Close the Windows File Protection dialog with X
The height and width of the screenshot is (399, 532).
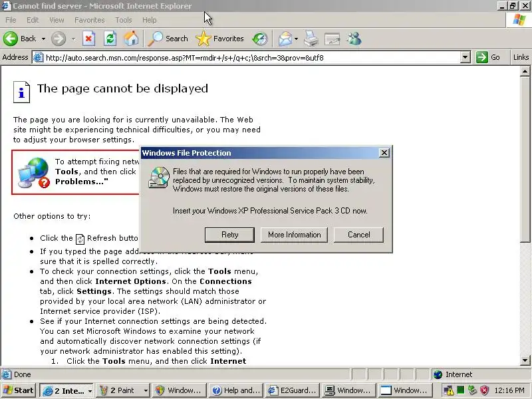[x=384, y=153]
